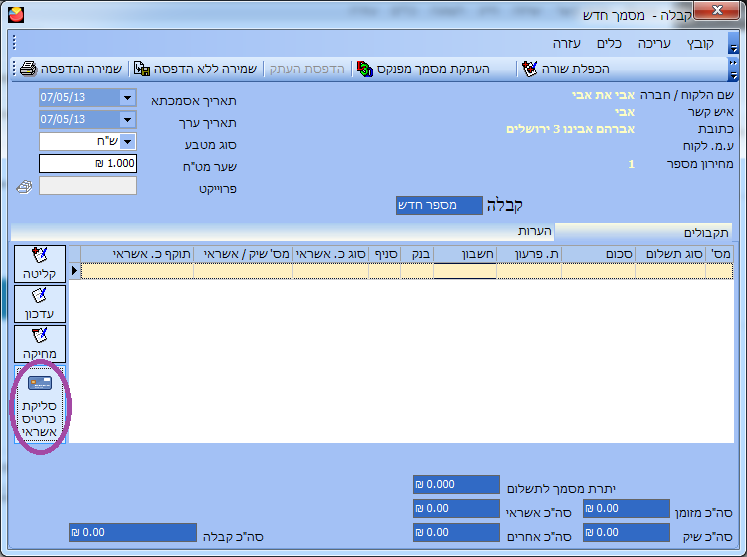Click customer name אבי את אבי

[x=603, y=95]
